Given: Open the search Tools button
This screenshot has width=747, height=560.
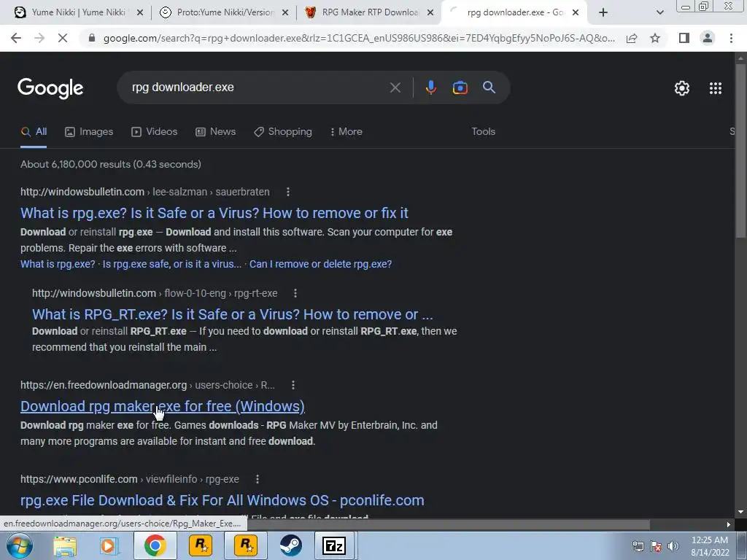Looking at the screenshot, I should [483, 132].
